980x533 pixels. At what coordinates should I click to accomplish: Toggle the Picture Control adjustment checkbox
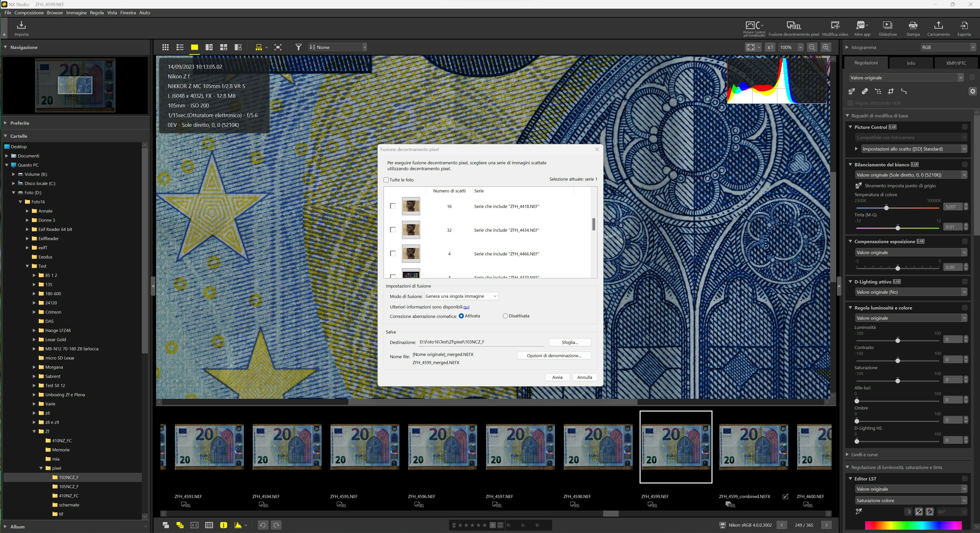pyautogui.click(x=964, y=127)
